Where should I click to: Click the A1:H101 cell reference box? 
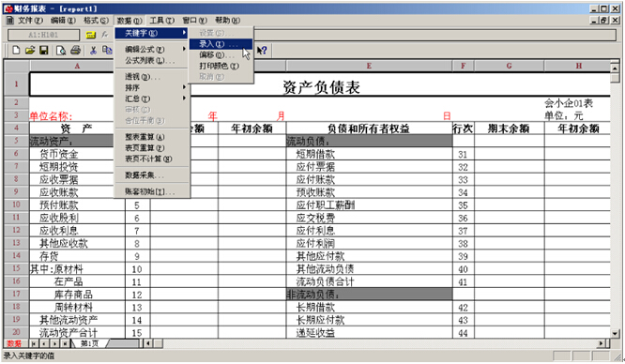(x=43, y=35)
